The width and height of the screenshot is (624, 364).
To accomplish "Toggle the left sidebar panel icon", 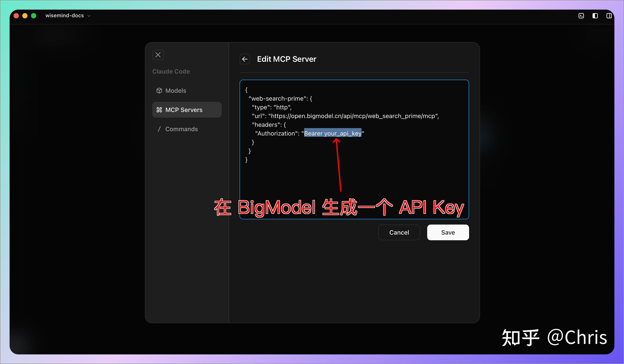I will click(595, 16).
